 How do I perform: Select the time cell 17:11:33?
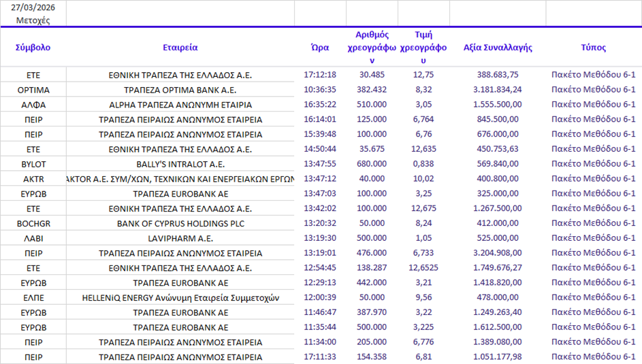[x=320, y=357]
